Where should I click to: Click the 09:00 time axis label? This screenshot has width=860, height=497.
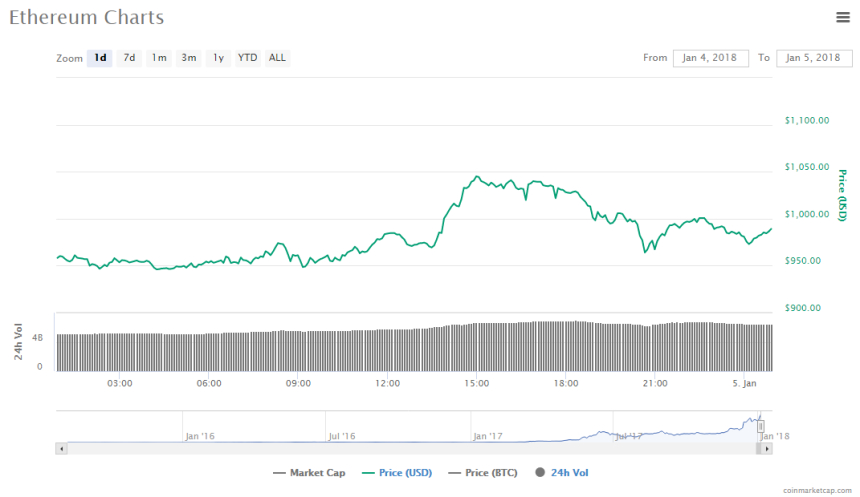[298, 383]
